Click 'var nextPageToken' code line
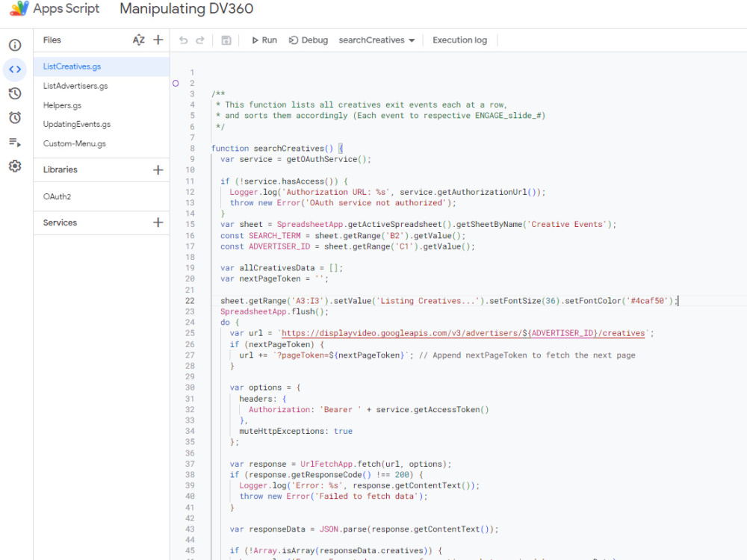The image size is (747, 560). (274, 279)
